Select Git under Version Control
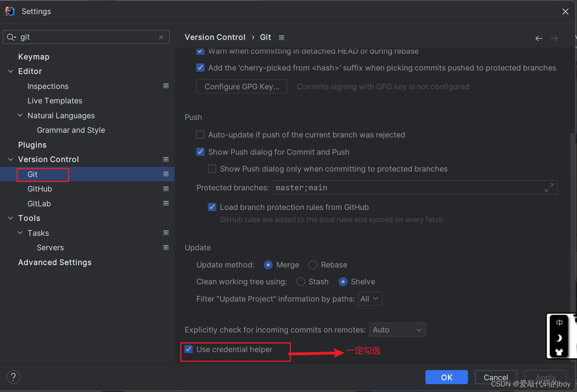 click(33, 174)
